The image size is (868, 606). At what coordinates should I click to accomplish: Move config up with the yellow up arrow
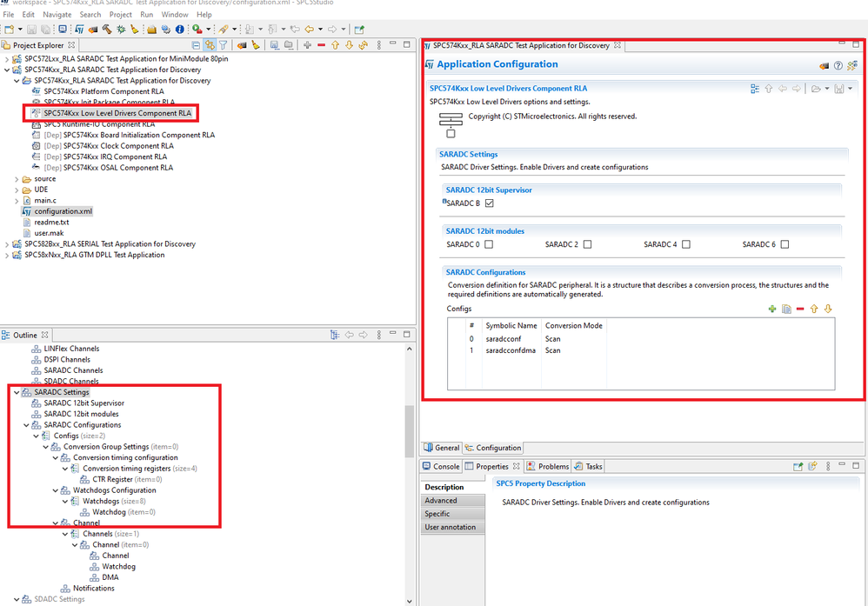(814, 309)
